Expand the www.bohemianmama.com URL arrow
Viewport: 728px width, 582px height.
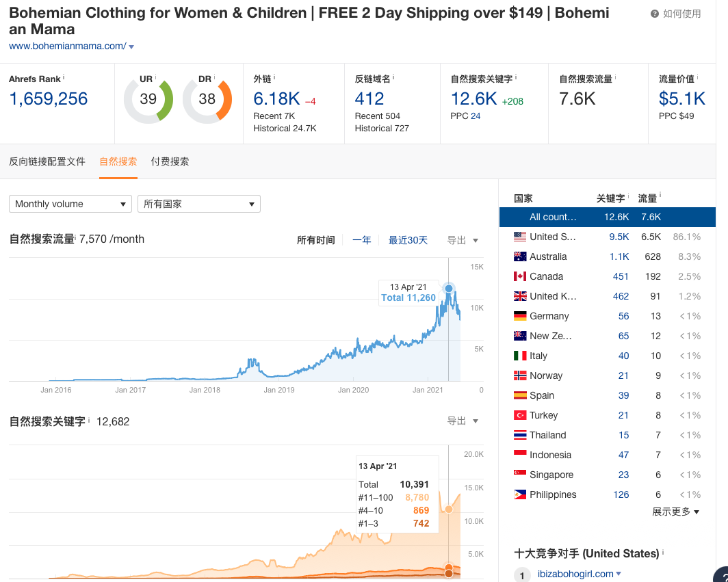point(131,47)
